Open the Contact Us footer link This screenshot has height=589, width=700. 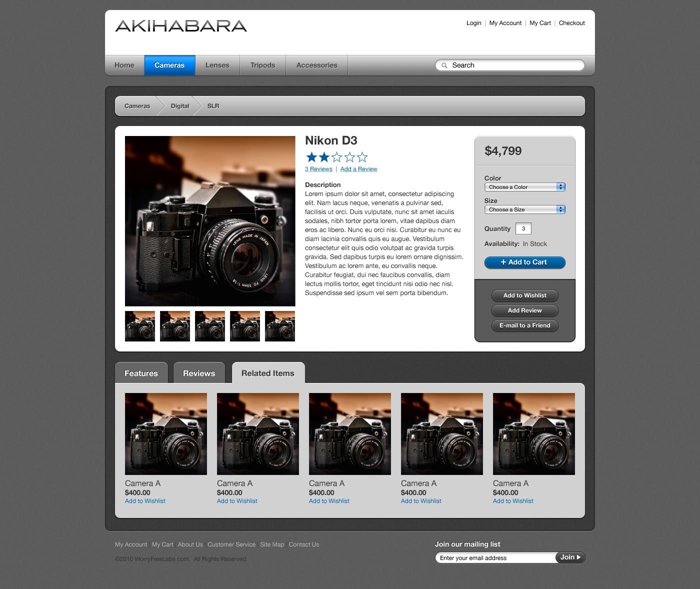click(x=304, y=544)
